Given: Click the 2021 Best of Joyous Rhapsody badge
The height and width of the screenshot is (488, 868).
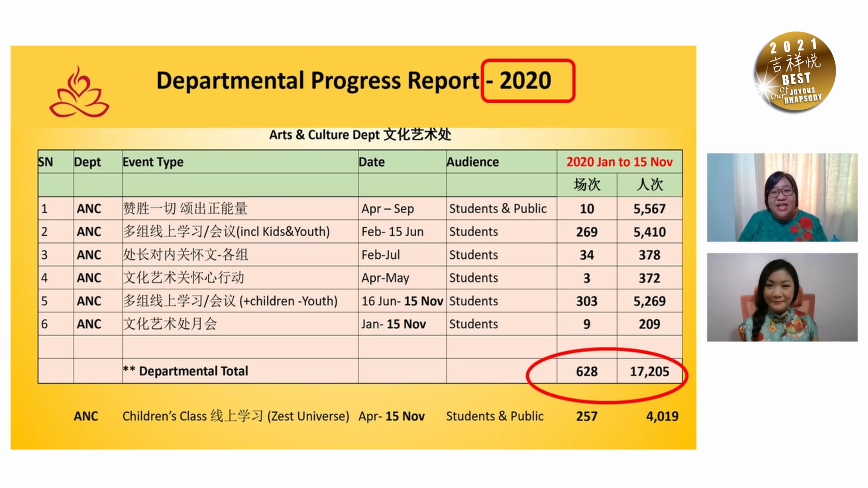Looking at the screenshot, I should click(x=795, y=72).
